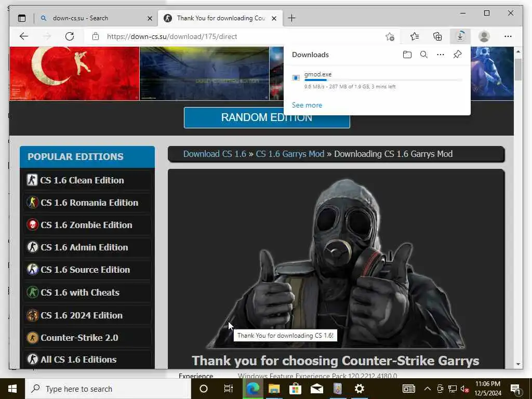
Task: Open All CS 1.6 Editions
Action: (87, 360)
